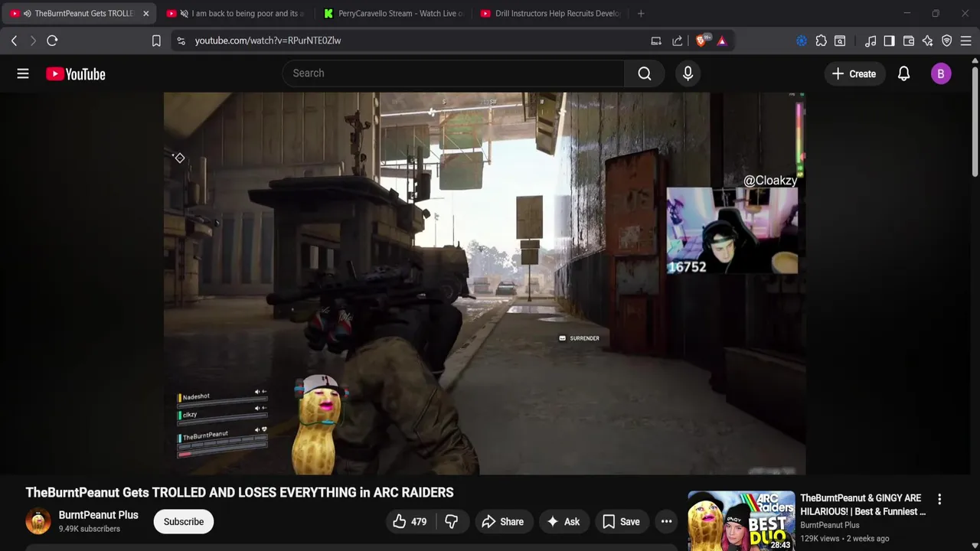Bookmark this page
The height and width of the screenshot is (551, 980).
pyautogui.click(x=156, y=41)
